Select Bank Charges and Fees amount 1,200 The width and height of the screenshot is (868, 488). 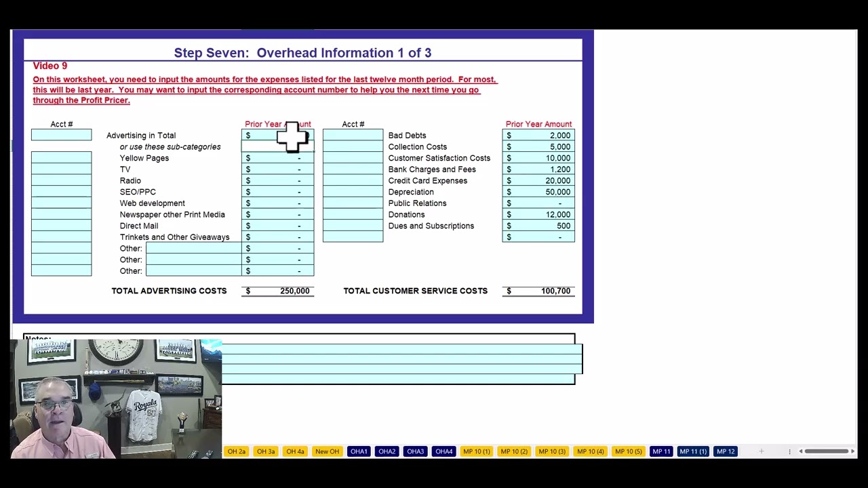pos(538,169)
